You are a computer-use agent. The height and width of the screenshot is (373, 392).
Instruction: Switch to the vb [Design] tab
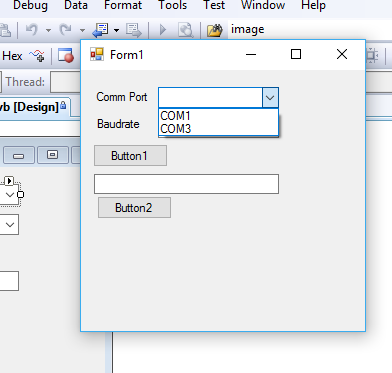[x=33, y=107]
